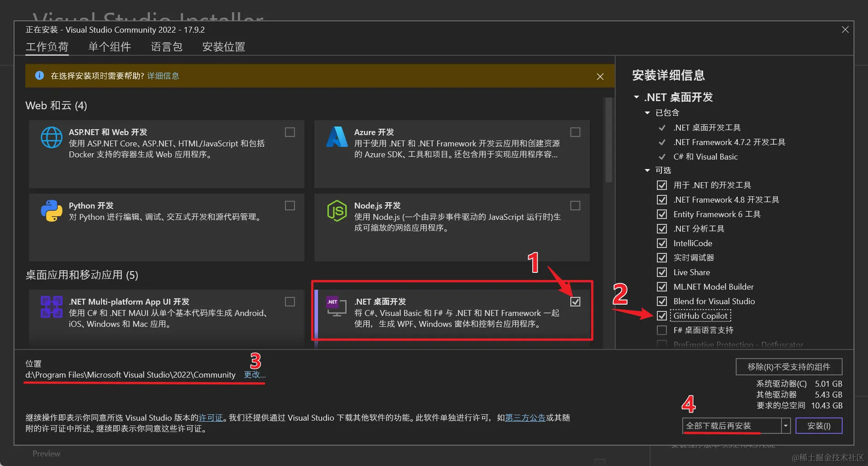
Task: Open the 许可证 license link
Action: coord(211,417)
